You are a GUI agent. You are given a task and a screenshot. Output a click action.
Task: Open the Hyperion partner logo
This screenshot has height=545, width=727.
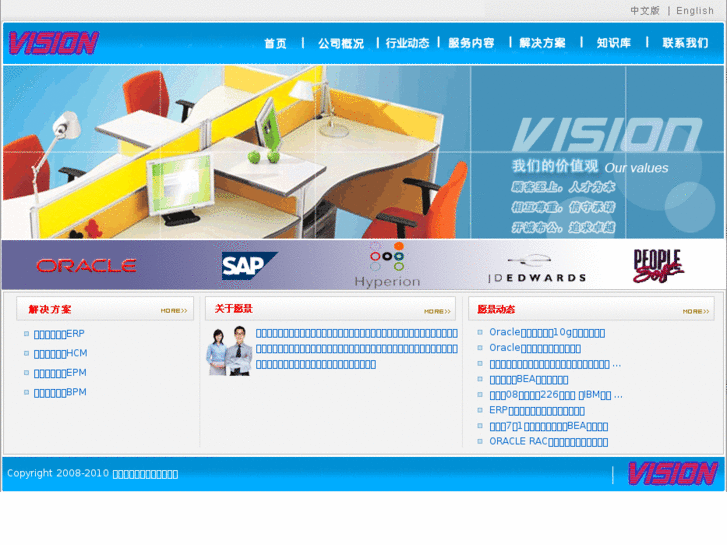[x=387, y=265]
